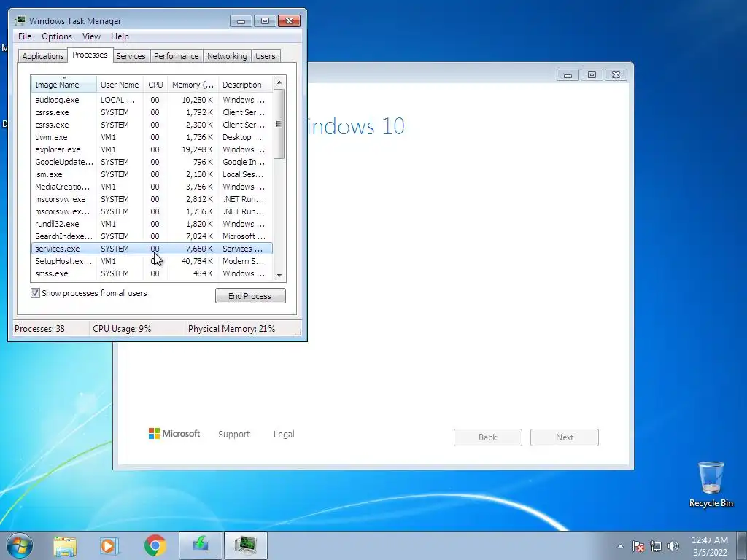Select csrss.exe row using 1,792 K

(152, 112)
